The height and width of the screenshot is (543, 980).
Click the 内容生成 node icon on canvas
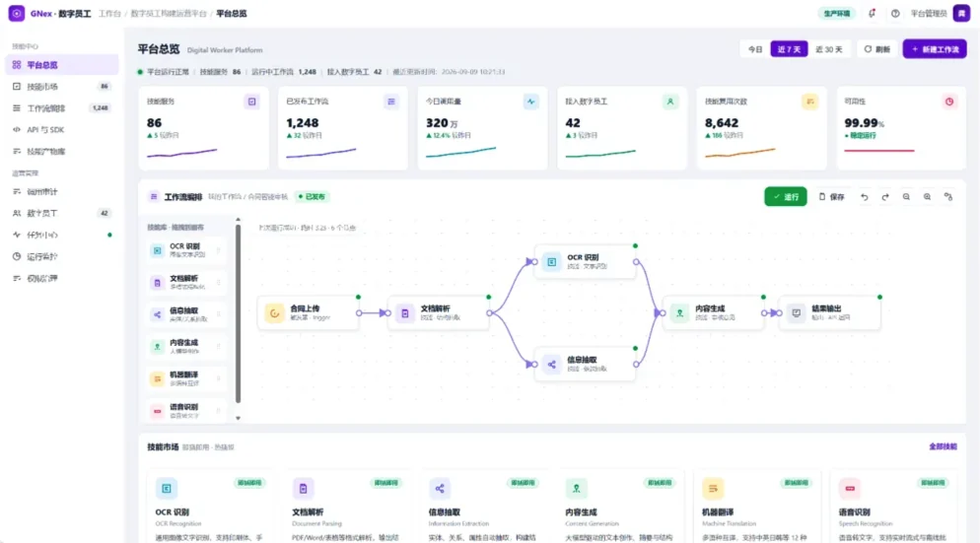click(679, 313)
